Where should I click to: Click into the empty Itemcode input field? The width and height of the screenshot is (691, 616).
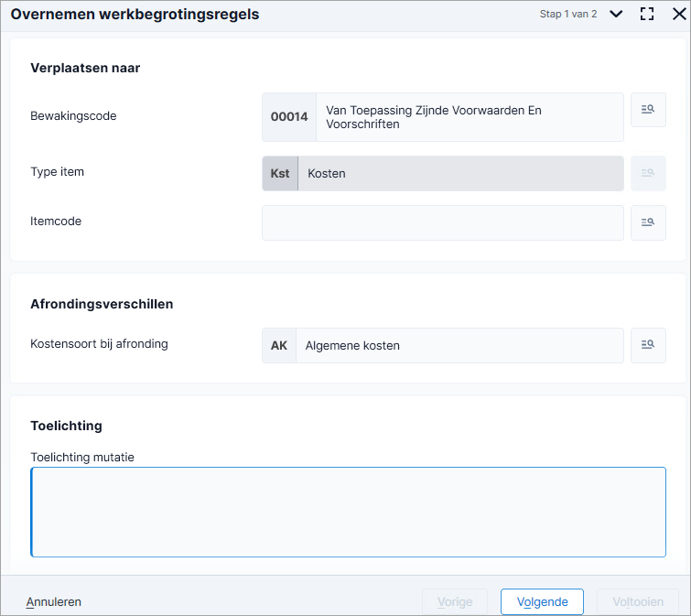coord(442,222)
